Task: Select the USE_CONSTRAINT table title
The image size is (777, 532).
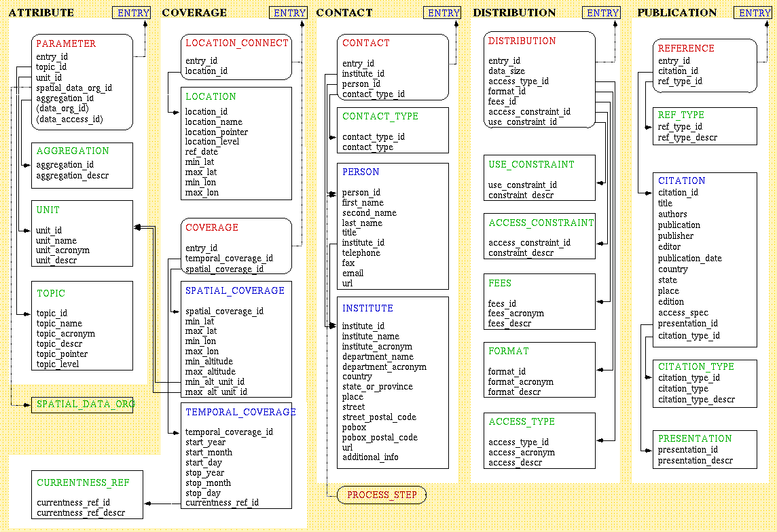Action: coord(531,164)
